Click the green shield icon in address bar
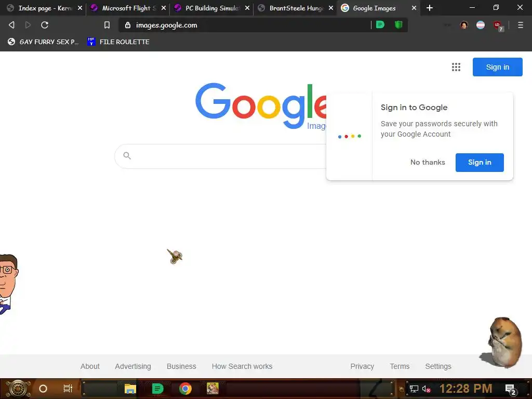Screen dimensions: 532x399 point(398,24)
